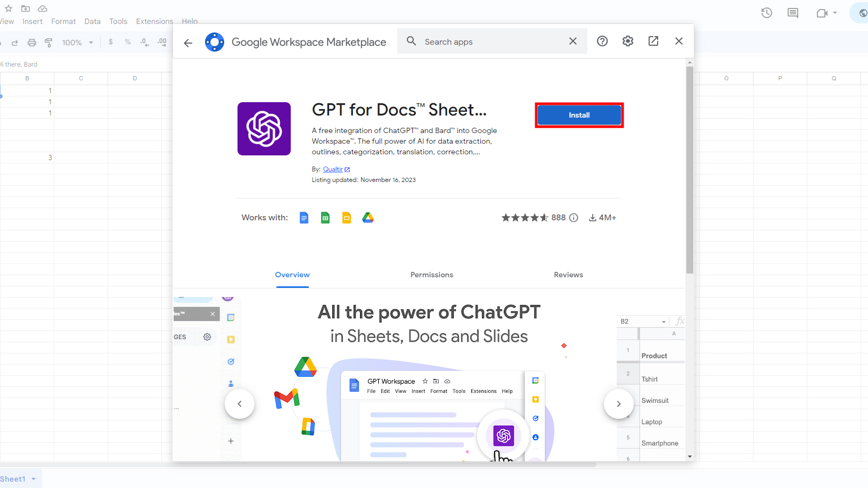Click the Redo toolbar icon
Image resolution: width=868 pixels, height=488 pixels.
[x=15, y=43]
